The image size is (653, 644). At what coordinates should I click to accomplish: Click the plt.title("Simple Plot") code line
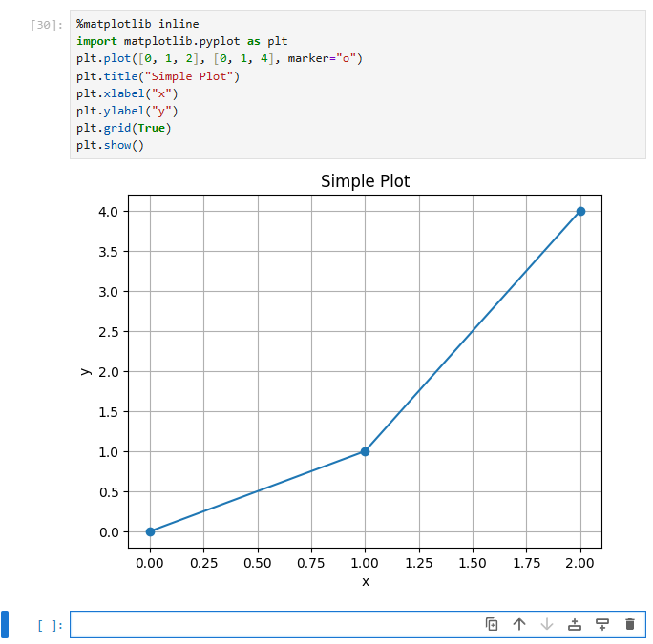[x=158, y=76]
